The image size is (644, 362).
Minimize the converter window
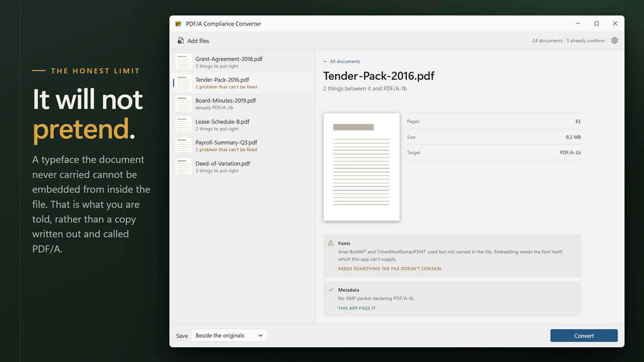[578, 24]
